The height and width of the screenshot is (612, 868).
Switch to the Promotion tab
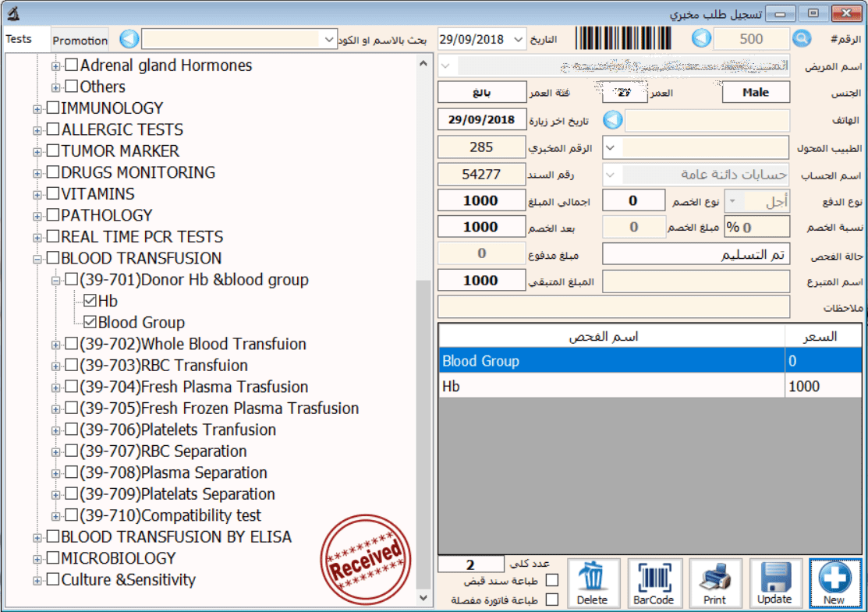click(x=80, y=40)
